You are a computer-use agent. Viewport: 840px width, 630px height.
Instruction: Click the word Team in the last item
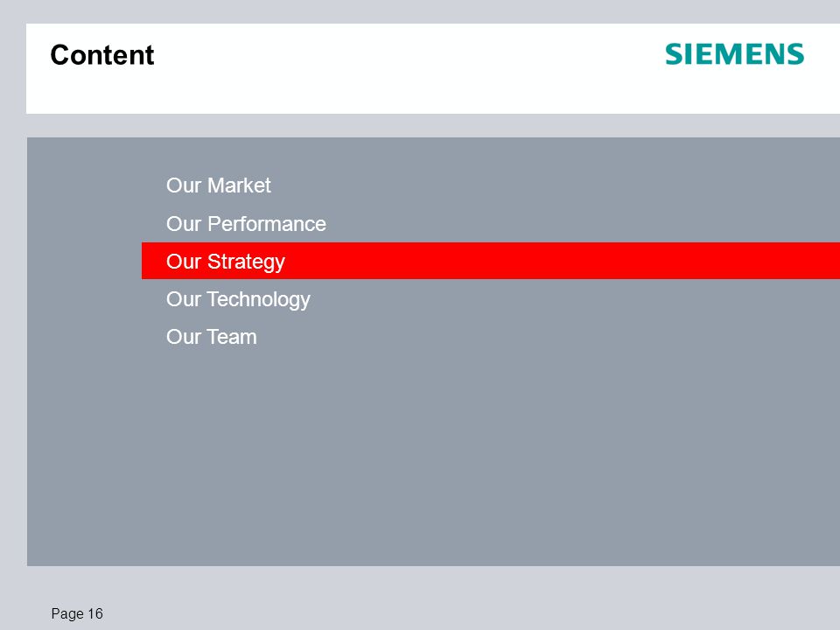pyautogui.click(x=232, y=337)
